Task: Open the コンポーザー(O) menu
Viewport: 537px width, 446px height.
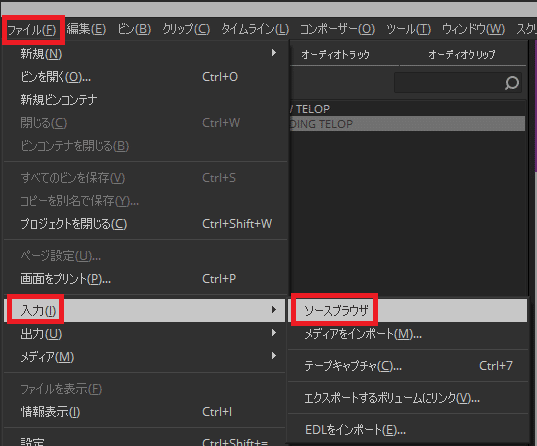Action: (x=338, y=29)
